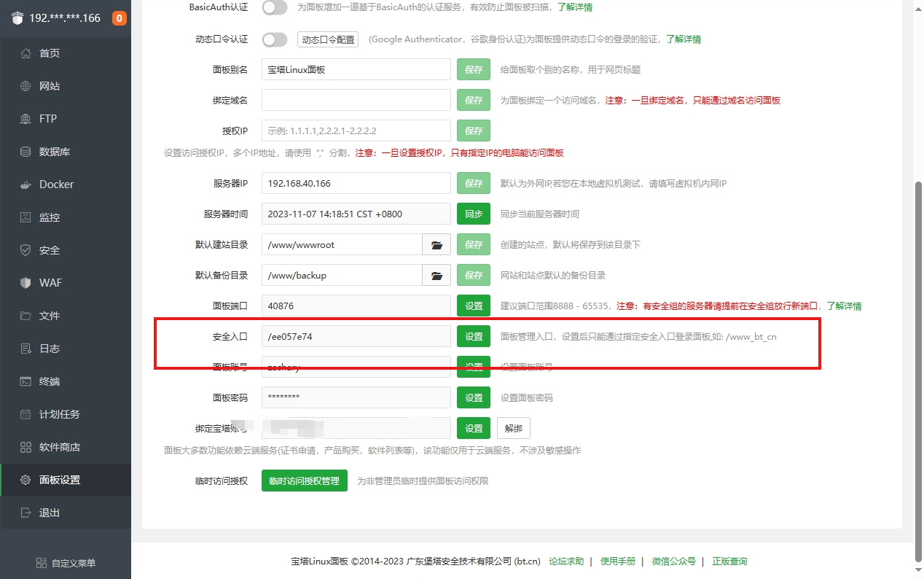Click the custom menu icon 自定义菜单
Viewport: 924px width, 579px height.
click(42, 563)
